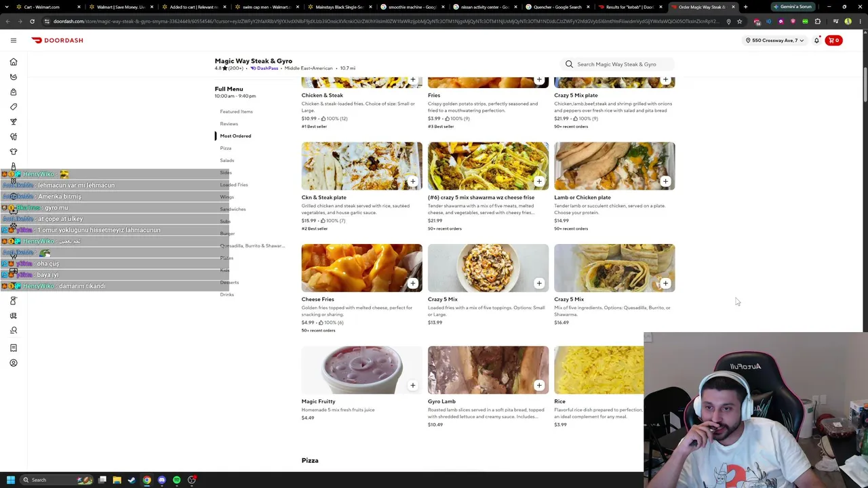Add Crazy 5 Mix plate to cart
The image size is (868, 488).
pos(665,80)
